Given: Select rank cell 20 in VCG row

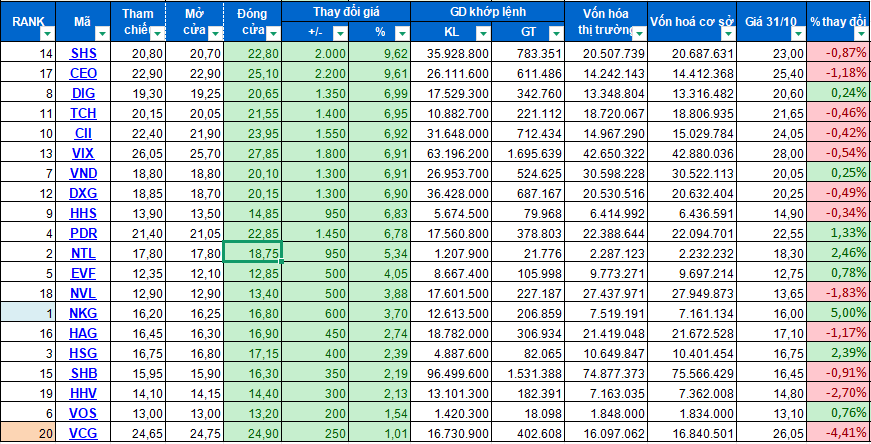Looking at the screenshot, I should 28,433.
